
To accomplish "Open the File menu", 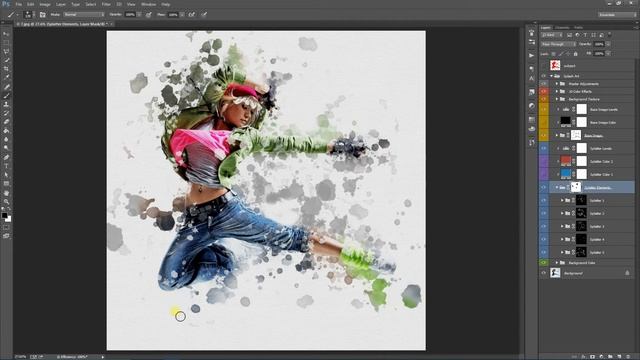I will [x=18, y=4].
